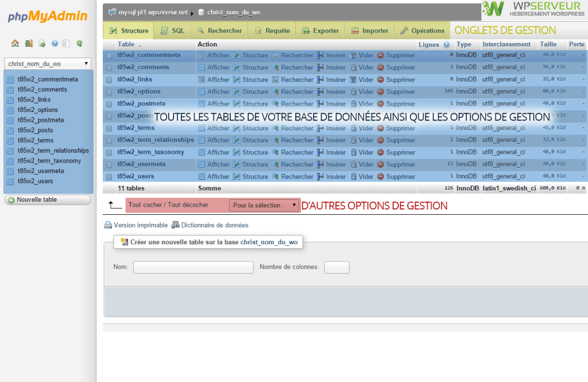Viewport: 588px width, 382px height.
Task: Open the query window icon in sidebar
Action: click(x=42, y=44)
